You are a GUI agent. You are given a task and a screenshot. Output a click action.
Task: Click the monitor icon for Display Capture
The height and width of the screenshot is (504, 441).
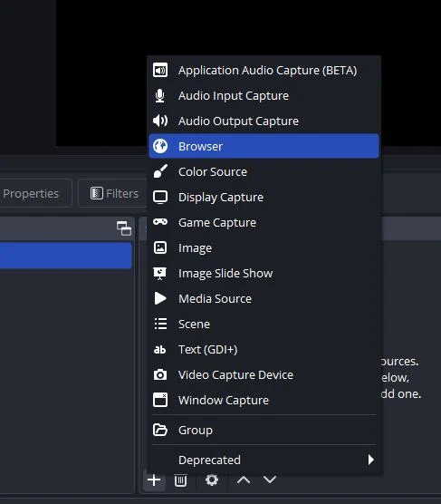(160, 197)
